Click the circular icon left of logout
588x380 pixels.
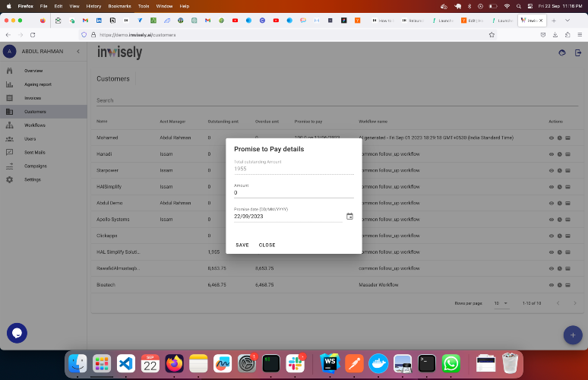[x=561, y=53]
